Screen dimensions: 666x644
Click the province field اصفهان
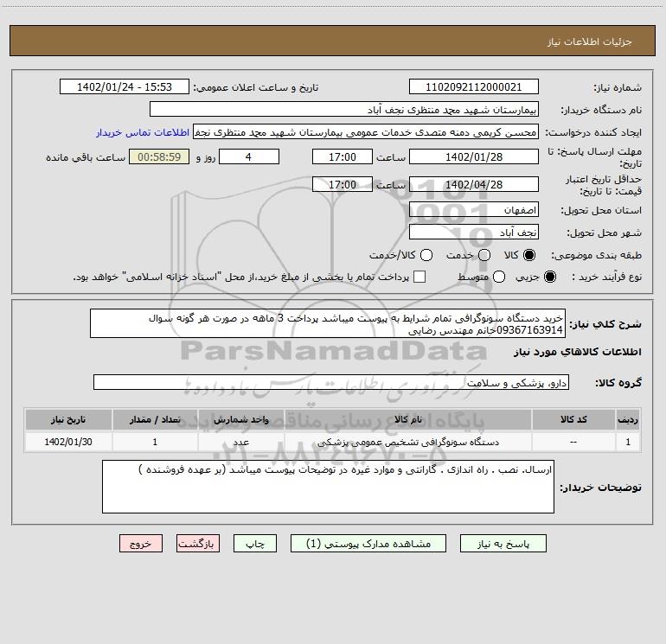(x=474, y=210)
